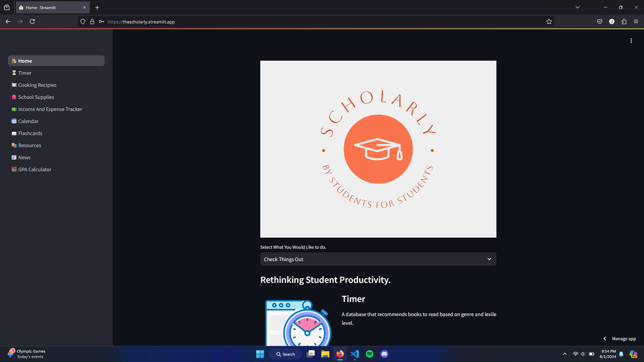This screenshot has height=362, width=644.
Task: Open the Cooking Recipies page
Action: [x=37, y=85]
